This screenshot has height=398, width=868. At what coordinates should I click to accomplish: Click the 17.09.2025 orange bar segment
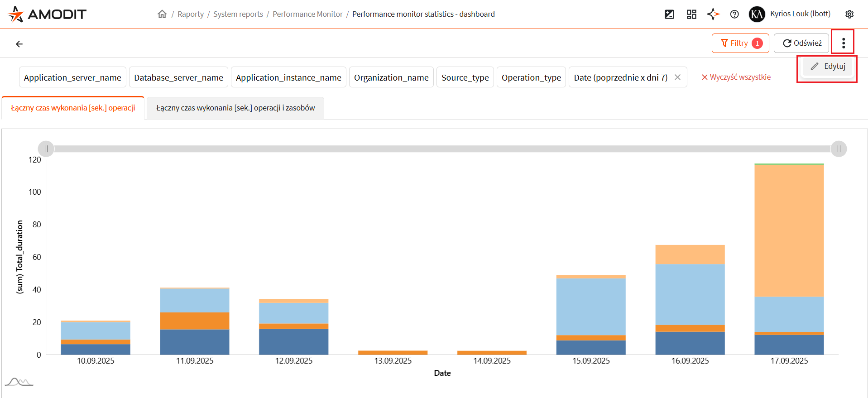789,333
